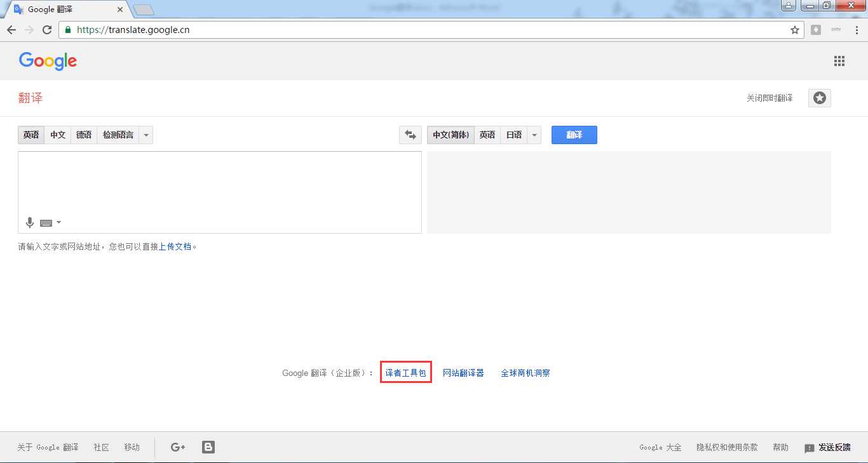Click 帮助 footer link
The width and height of the screenshot is (868, 463).
point(781,447)
